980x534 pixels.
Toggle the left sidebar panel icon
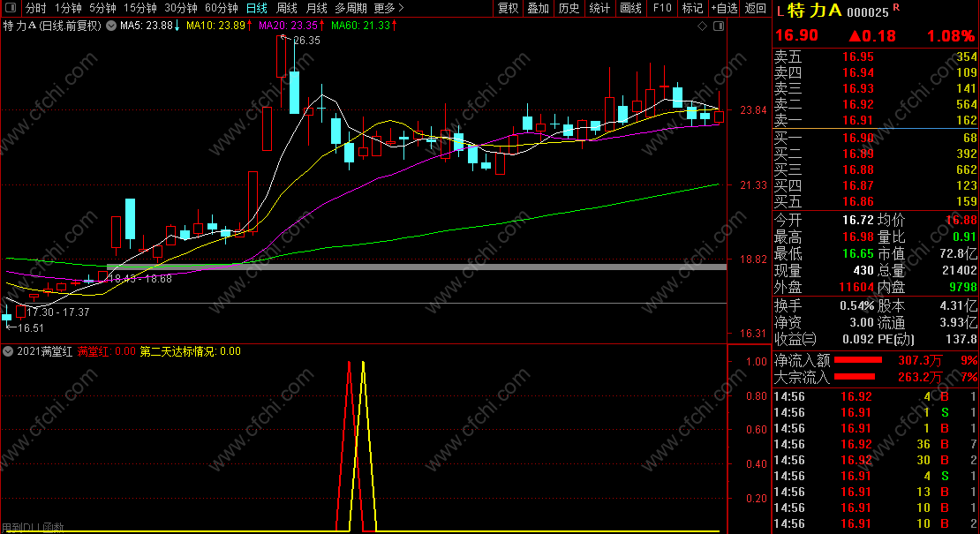(11, 8)
